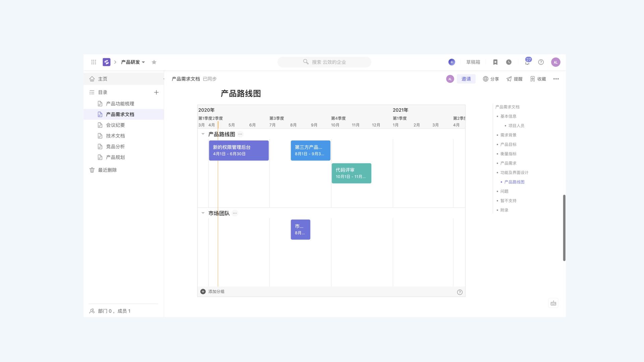
Task: Open the bookmarks icon in the top bar
Action: click(495, 62)
